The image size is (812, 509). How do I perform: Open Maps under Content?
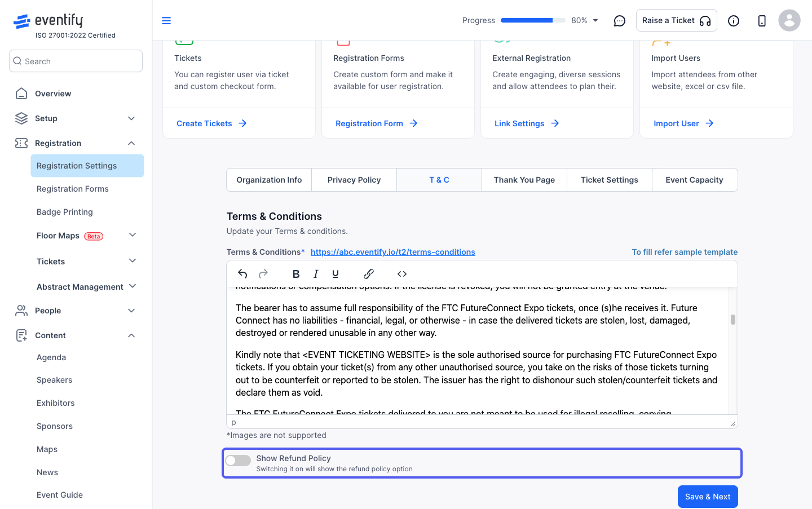tap(47, 449)
